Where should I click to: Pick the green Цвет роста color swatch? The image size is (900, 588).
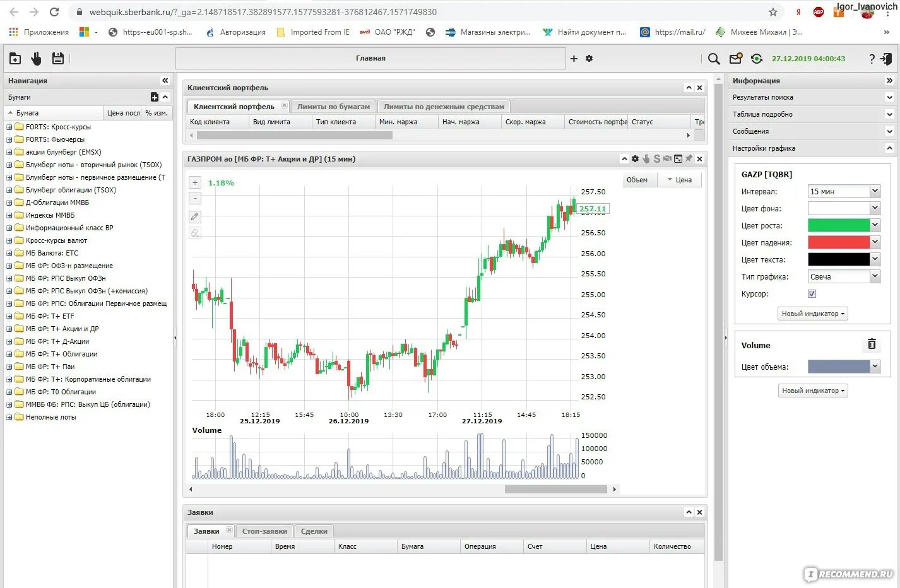tap(839, 225)
